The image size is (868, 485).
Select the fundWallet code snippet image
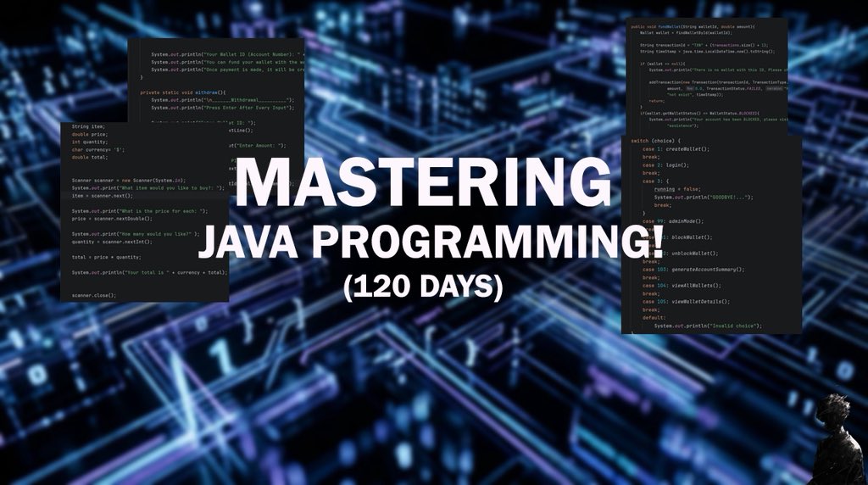click(x=707, y=76)
